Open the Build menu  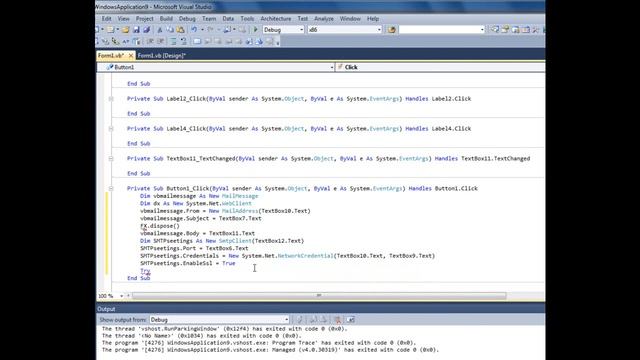pos(166,19)
